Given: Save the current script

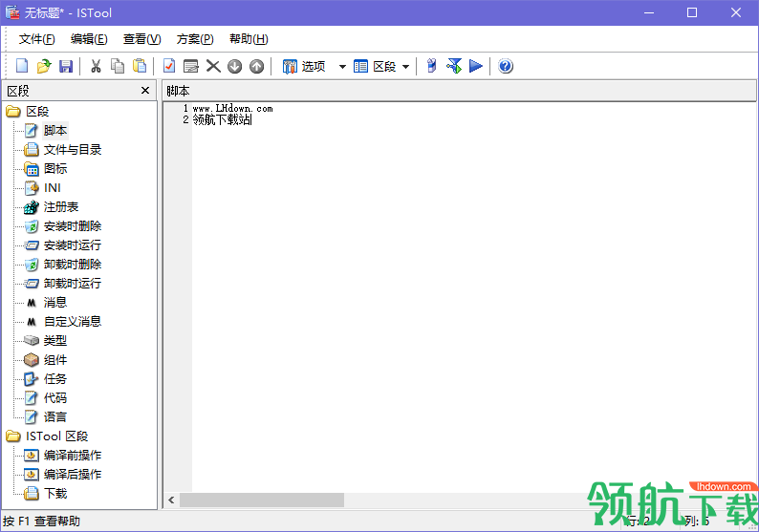Looking at the screenshot, I should tap(66, 66).
